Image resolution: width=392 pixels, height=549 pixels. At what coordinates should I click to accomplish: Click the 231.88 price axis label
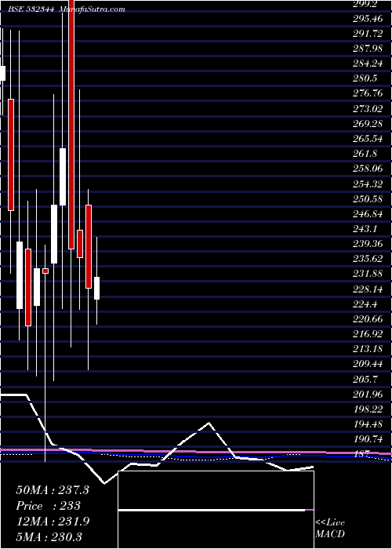pos(368,274)
